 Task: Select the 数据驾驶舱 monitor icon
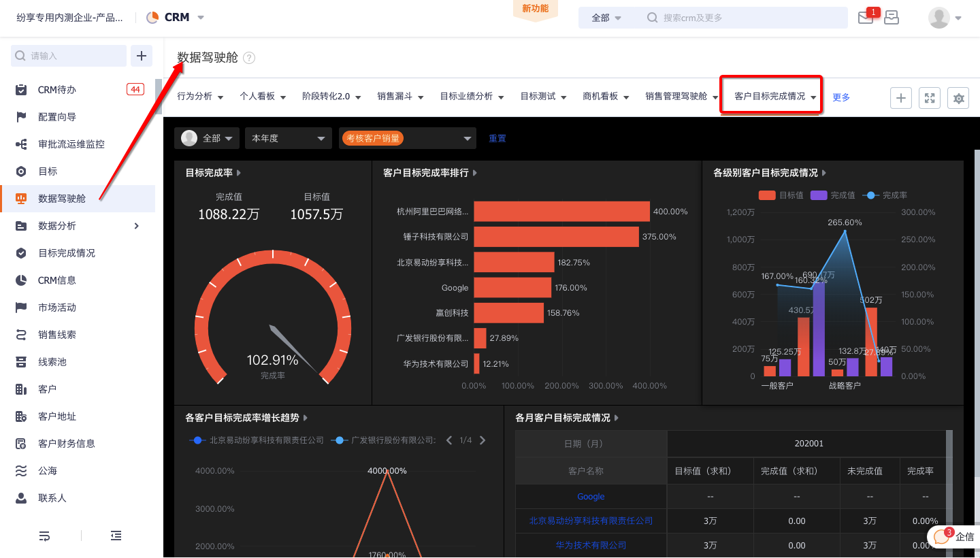point(21,199)
